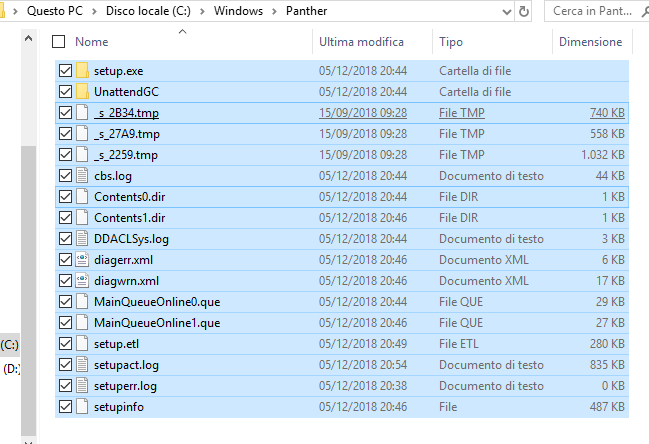Image resolution: width=649 pixels, height=444 pixels.
Task: Select the MainQueueOnline1.que file name
Action: (157, 323)
